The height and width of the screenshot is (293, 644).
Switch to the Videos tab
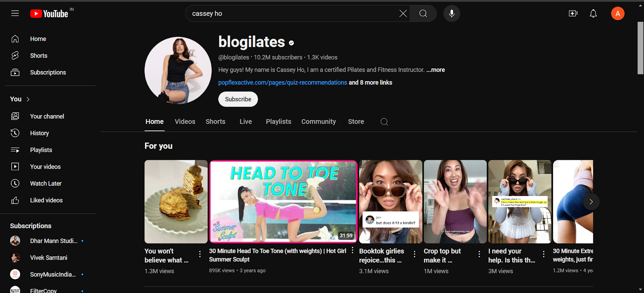185,122
